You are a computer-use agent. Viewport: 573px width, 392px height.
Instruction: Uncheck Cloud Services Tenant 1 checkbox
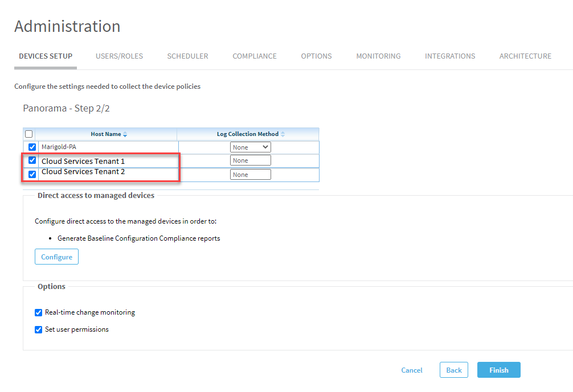point(32,160)
